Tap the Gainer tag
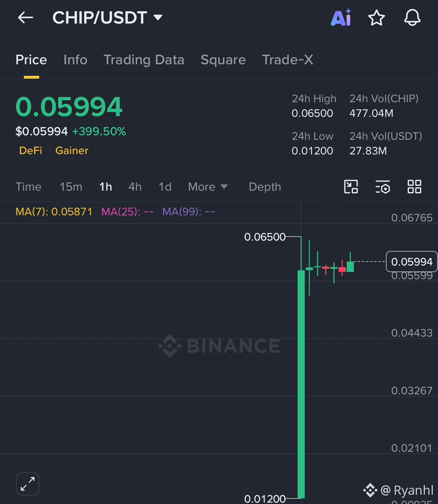The height and width of the screenshot is (504, 438). pos(72,150)
